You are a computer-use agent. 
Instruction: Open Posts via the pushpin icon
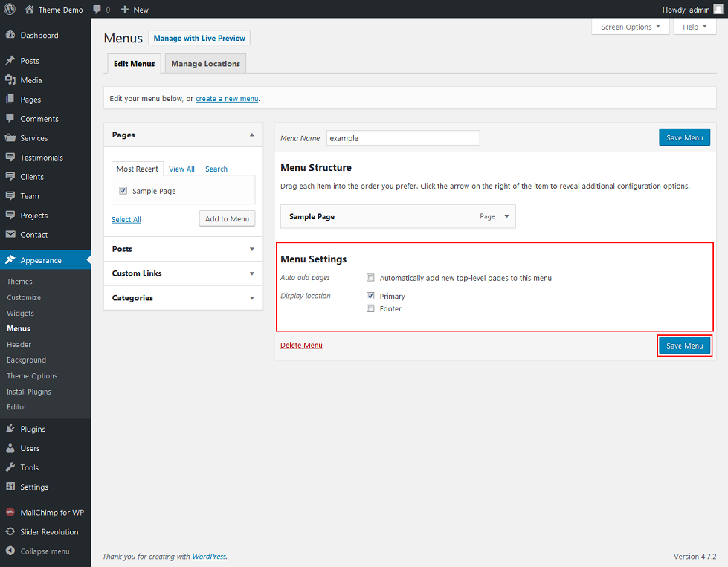pos(10,61)
